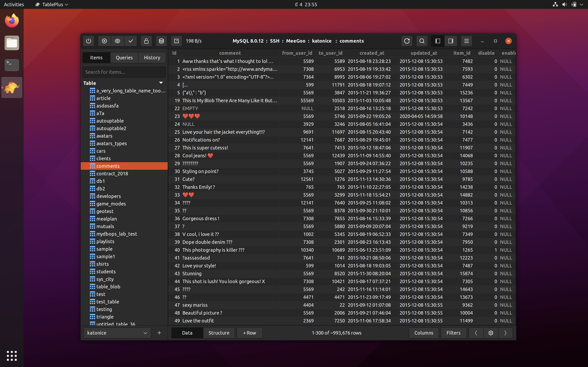The height and width of the screenshot is (367, 588).
Task: Click the search field for items
Action: pyautogui.click(x=123, y=71)
